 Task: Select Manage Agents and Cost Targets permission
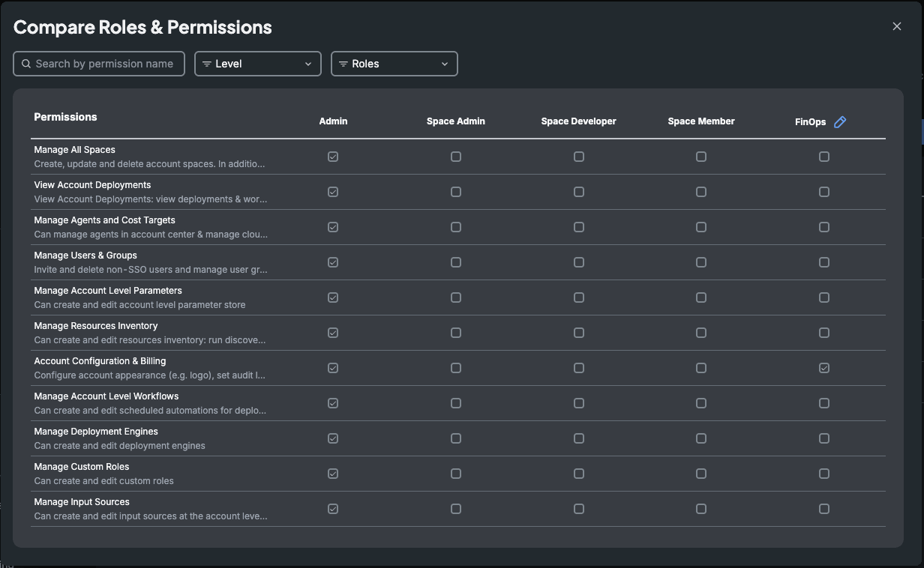[x=104, y=220]
